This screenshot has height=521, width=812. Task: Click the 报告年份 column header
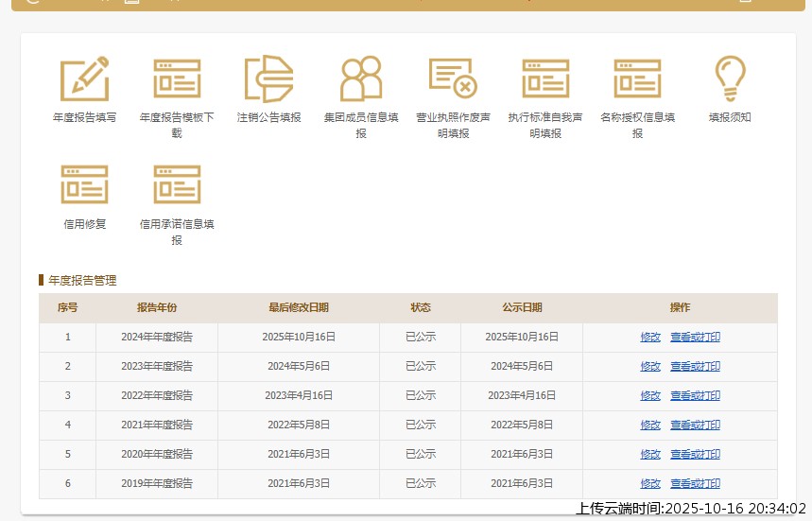(157, 308)
